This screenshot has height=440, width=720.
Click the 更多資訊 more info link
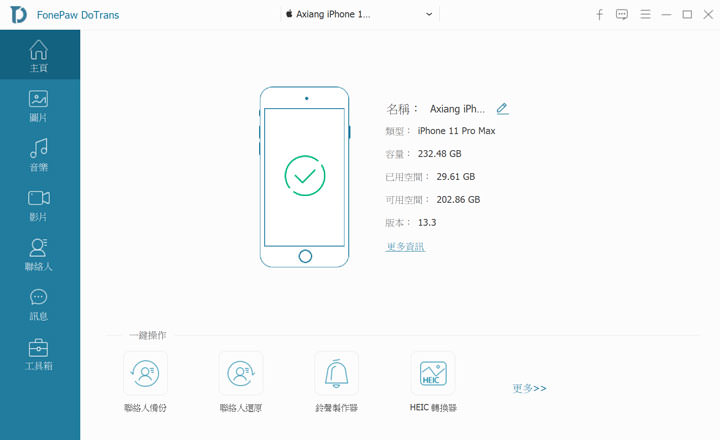click(x=405, y=247)
